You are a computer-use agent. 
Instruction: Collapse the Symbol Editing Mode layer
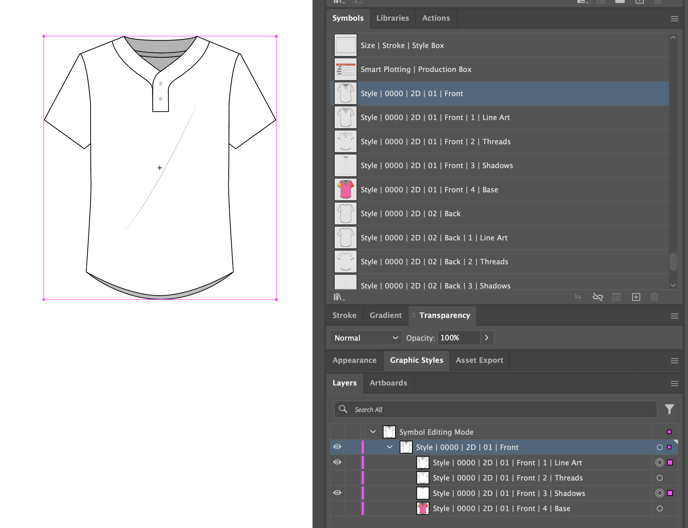tap(373, 432)
